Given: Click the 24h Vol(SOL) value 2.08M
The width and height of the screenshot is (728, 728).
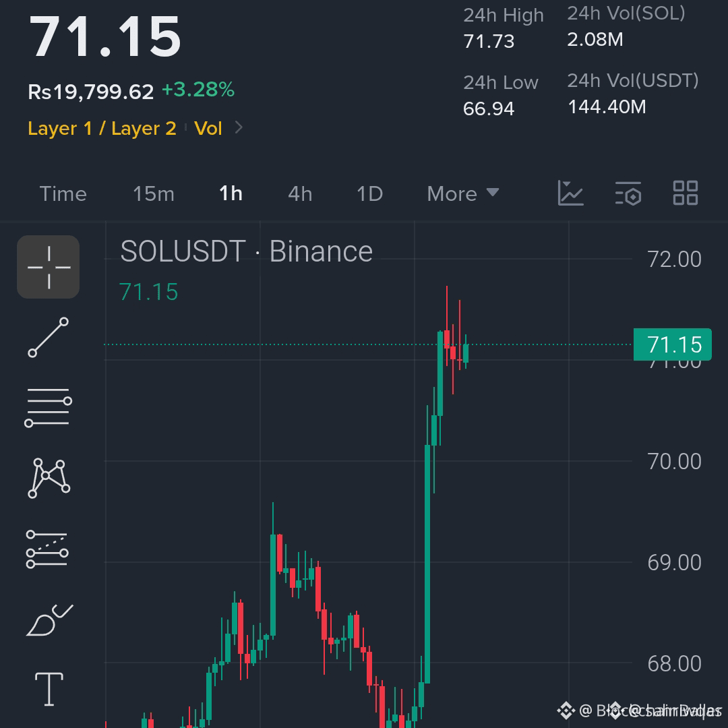Looking at the screenshot, I should point(595,40).
